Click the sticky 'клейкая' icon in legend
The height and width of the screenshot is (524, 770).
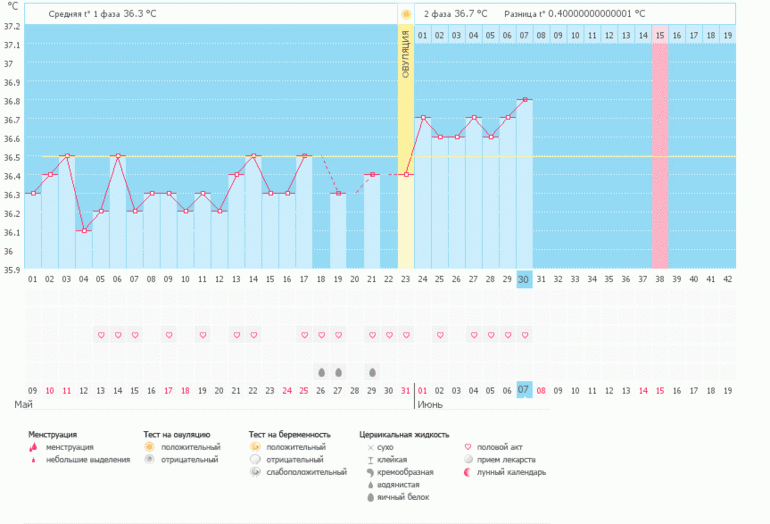[x=371, y=460]
